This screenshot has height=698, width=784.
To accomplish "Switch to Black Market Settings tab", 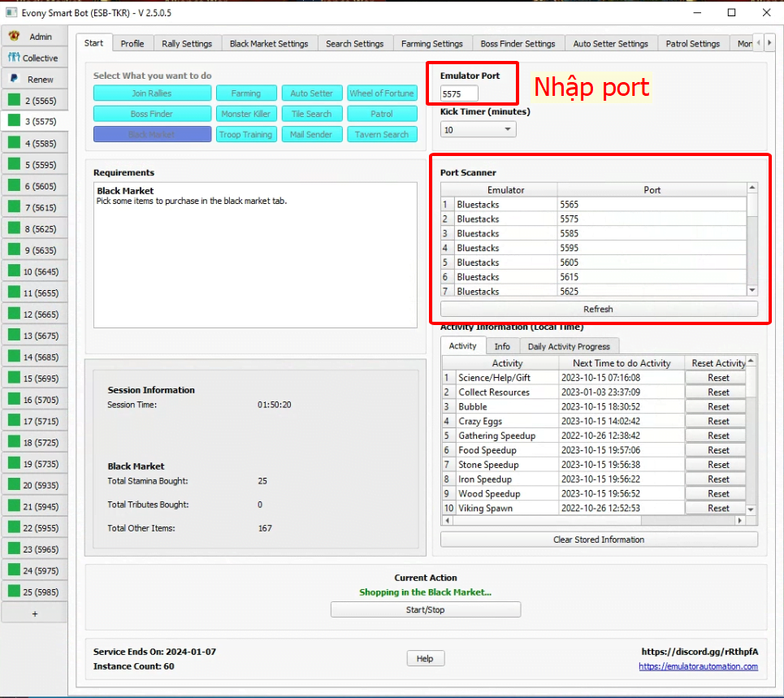I will tap(269, 44).
